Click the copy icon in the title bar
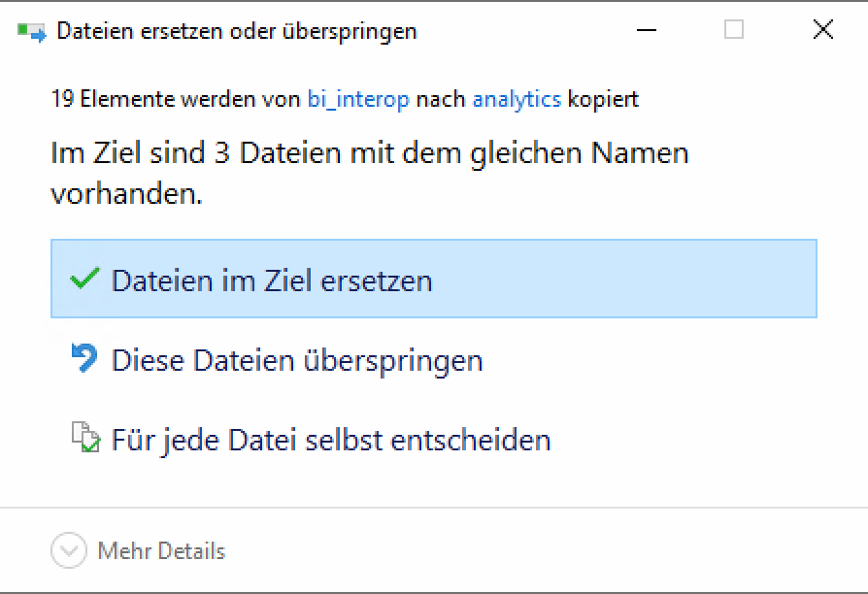This screenshot has height=594, width=868. pos(32,31)
